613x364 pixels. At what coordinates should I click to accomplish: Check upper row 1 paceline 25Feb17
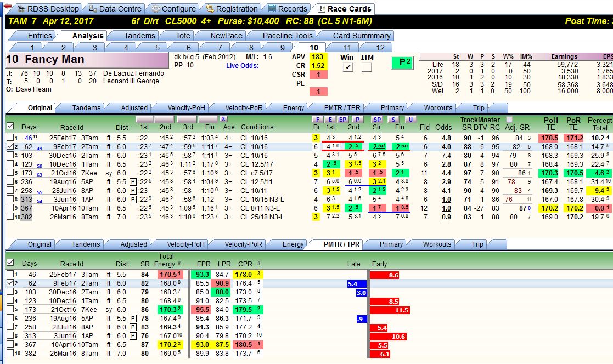click(x=10, y=138)
